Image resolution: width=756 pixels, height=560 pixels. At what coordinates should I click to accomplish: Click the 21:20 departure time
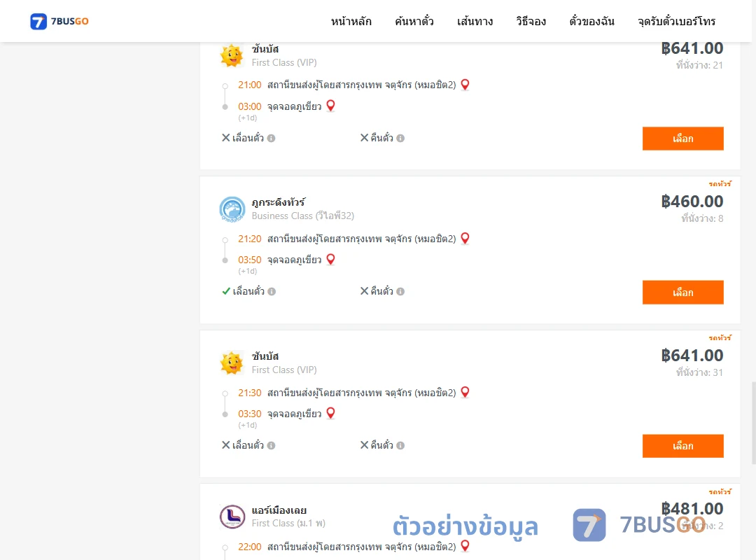[250, 239]
